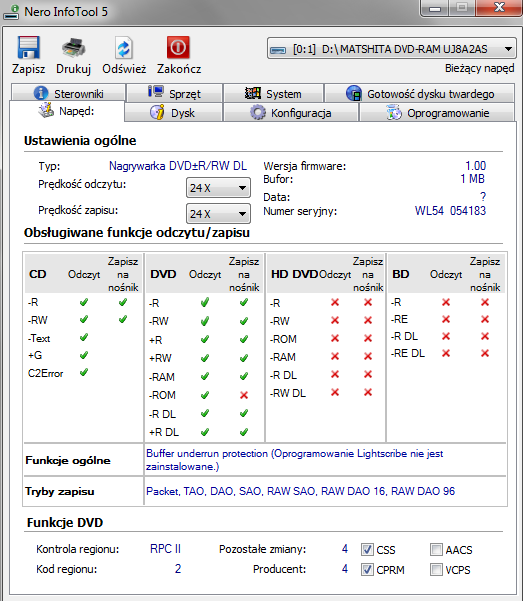Image resolution: width=523 pixels, height=601 pixels.
Task: Enable the VCPS checkbox
Action: 436,570
